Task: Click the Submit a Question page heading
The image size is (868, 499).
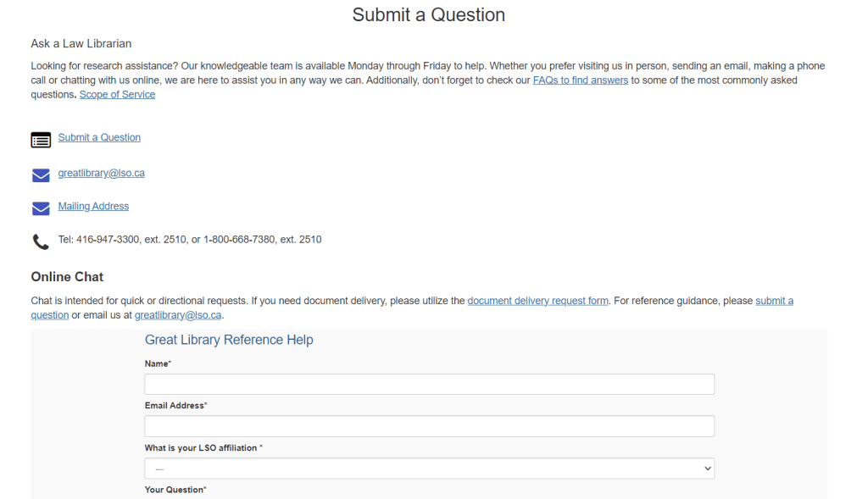Action: (429, 15)
